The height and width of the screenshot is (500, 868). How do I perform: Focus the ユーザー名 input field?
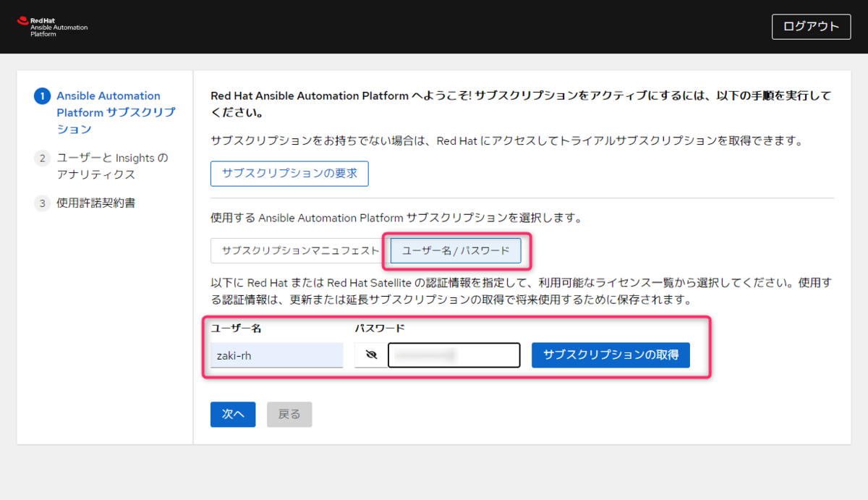pyautogui.click(x=276, y=355)
